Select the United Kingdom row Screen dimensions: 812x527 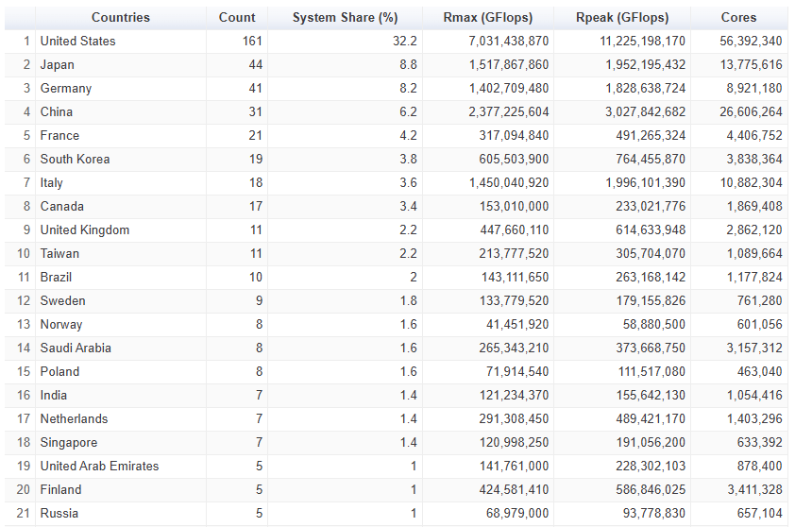(x=397, y=230)
